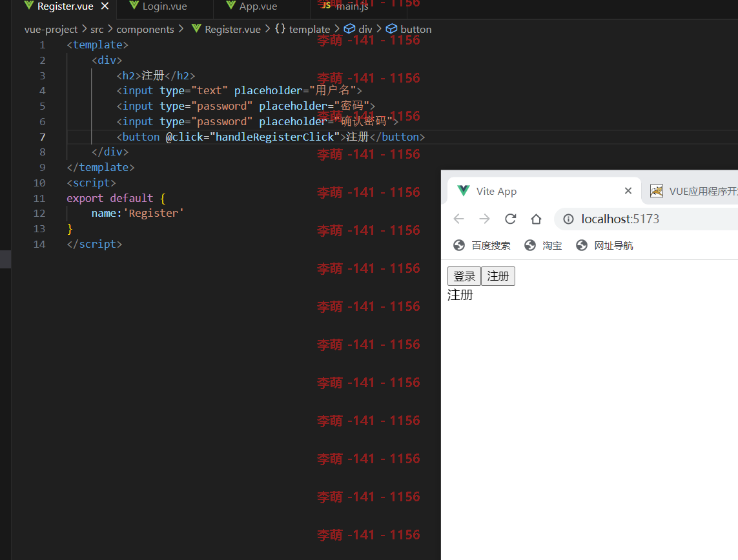Click line number 11 in gutter
The height and width of the screenshot is (560, 738).
click(x=39, y=199)
